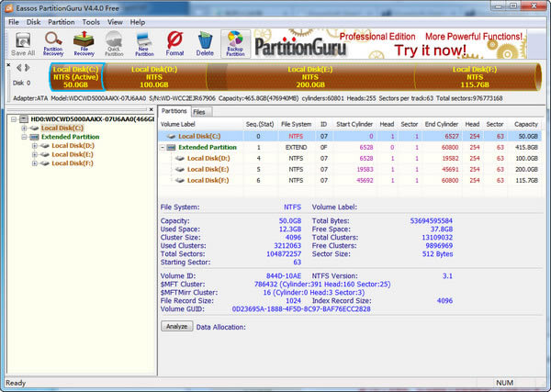Select Local Disk(E:) in tree
The image size is (551, 392).
pyautogui.click(x=73, y=154)
